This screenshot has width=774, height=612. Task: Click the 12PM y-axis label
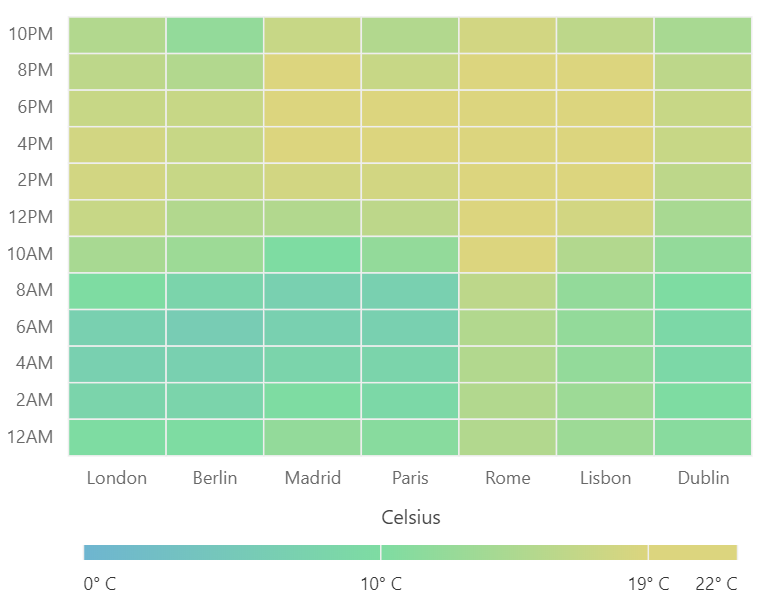35,217
